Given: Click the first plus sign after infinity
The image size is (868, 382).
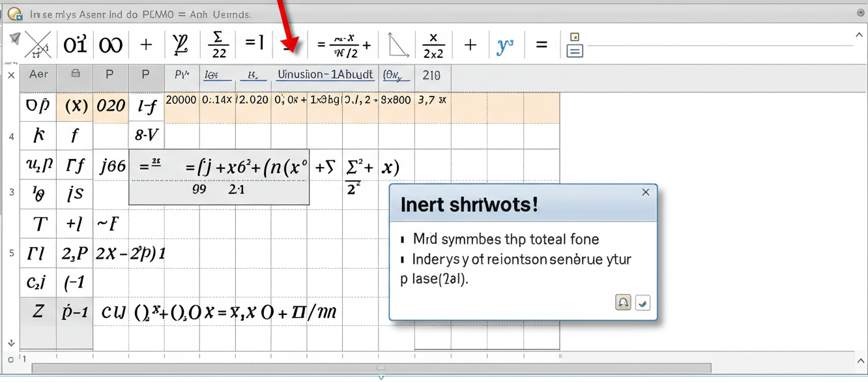Looking at the screenshot, I should 147,45.
